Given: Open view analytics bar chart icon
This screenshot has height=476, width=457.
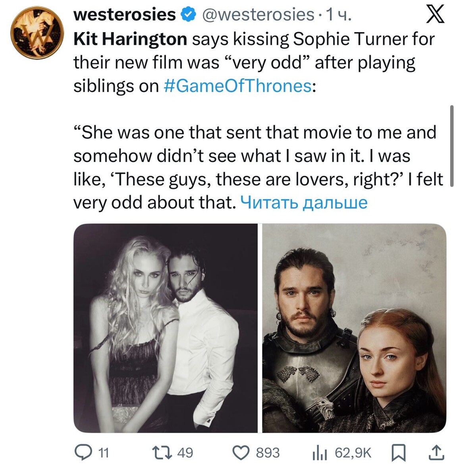Looking at the screenshot, I should tap(320, 453).
